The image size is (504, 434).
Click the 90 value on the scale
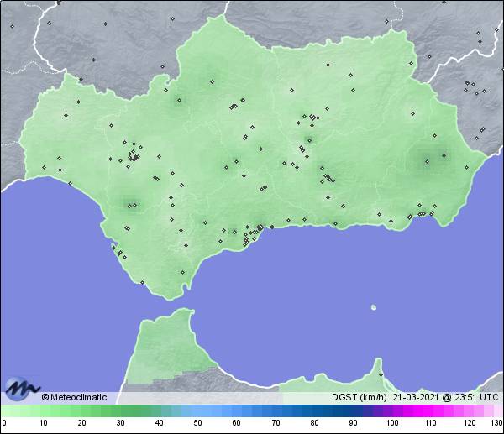pyautogui.click(x=353, y=422)
